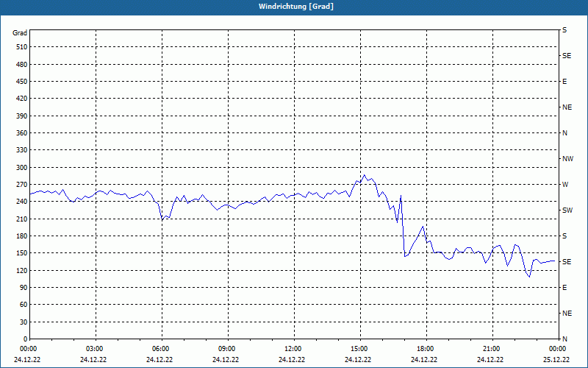Click the 24.12.22 date beneath 06:00
The image size is (588, 368).
click(x=159, y=359)
